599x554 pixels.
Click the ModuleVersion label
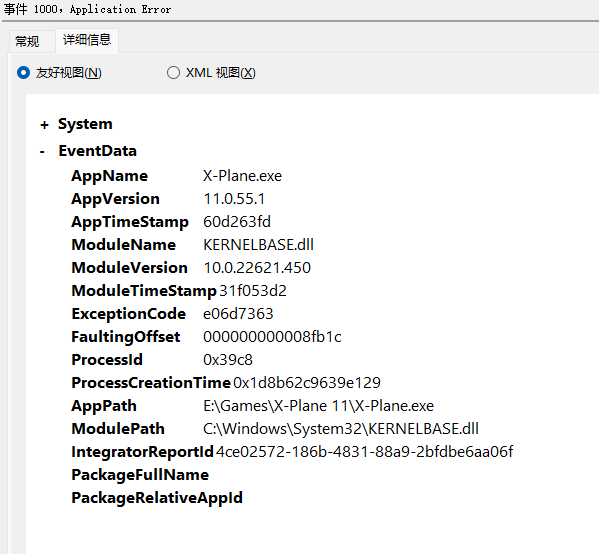point(130,268)
